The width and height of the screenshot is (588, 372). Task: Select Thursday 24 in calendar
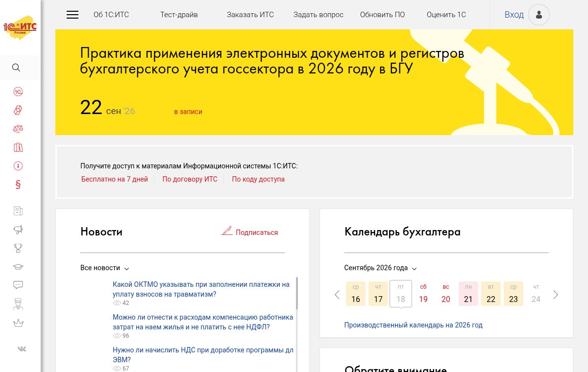(x=536, y=294)
